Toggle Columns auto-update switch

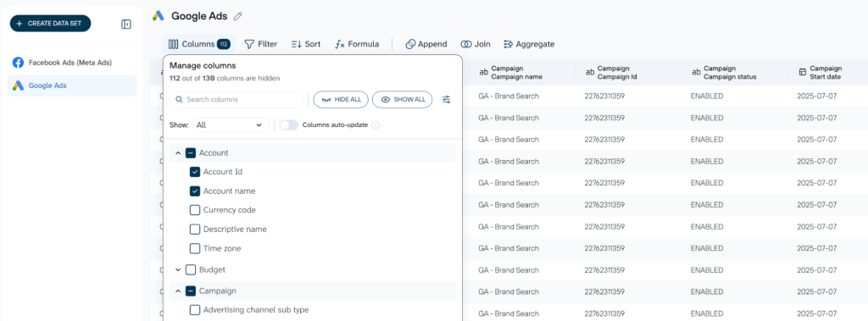point(288,125)
